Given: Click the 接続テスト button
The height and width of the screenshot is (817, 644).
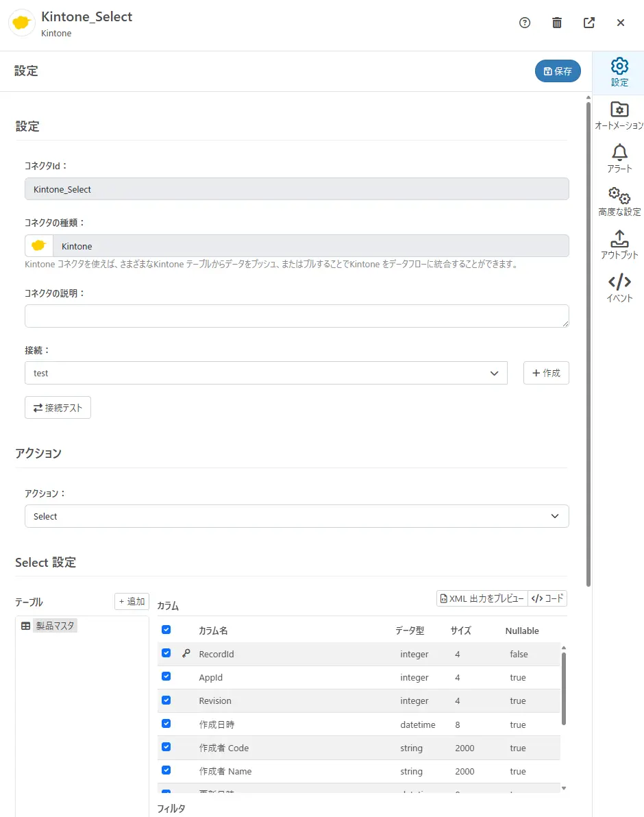Looking at the screenshot, I should pyautogui.click(x=58, y=407).
